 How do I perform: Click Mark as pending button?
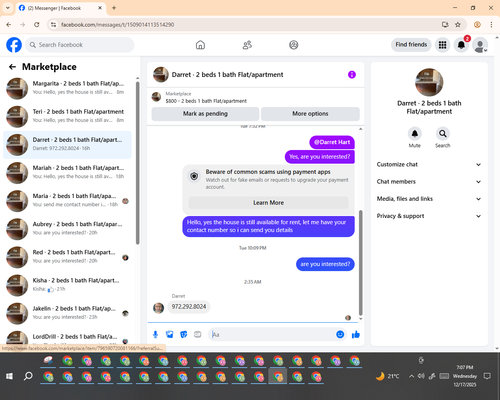[205, 114]
